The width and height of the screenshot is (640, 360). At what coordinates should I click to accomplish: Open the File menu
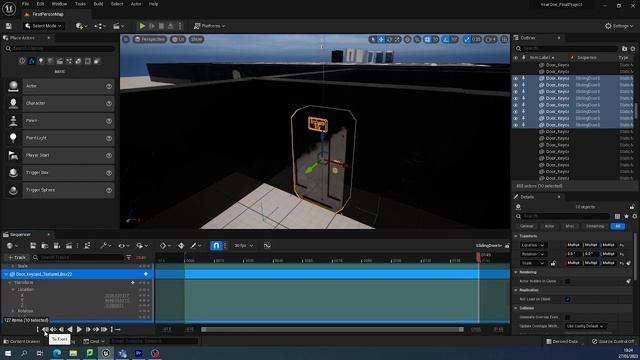25,4
